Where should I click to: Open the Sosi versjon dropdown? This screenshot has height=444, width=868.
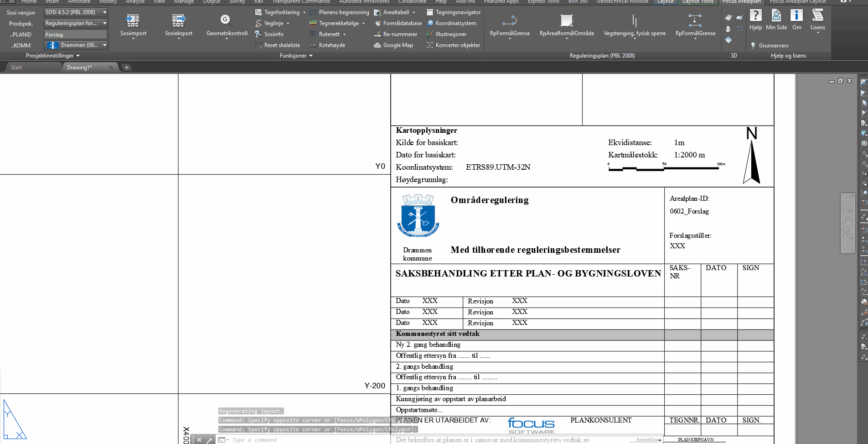pyautogui.click(x=104, y=12)
